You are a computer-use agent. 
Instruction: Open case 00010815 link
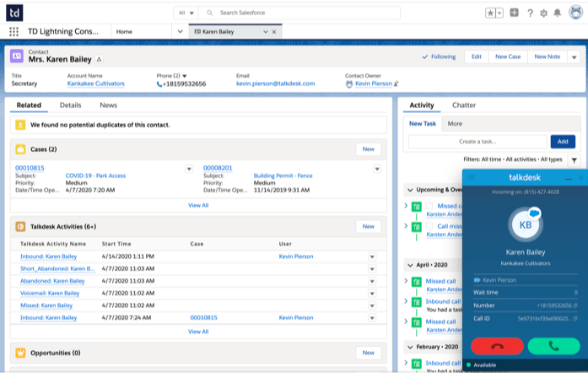(30, 168)
